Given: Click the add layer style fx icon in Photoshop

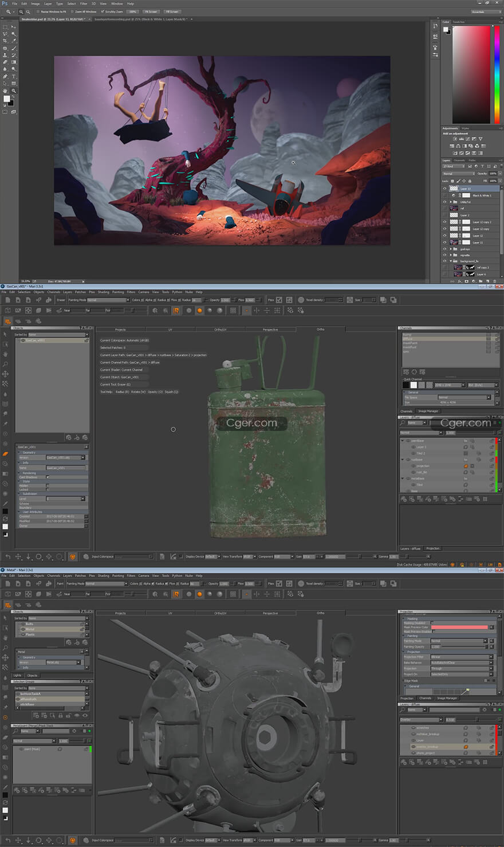Looking at the screenshot, I should coord(459,281).
